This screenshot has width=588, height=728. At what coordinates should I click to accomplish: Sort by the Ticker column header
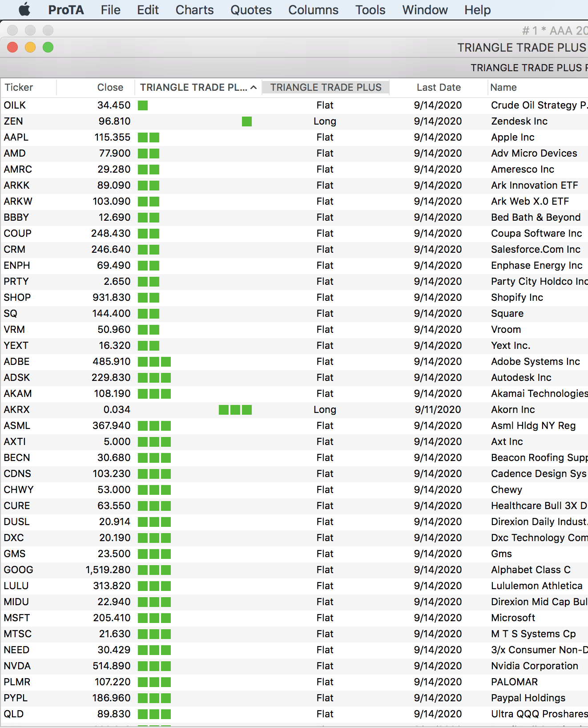coord(28,87)
